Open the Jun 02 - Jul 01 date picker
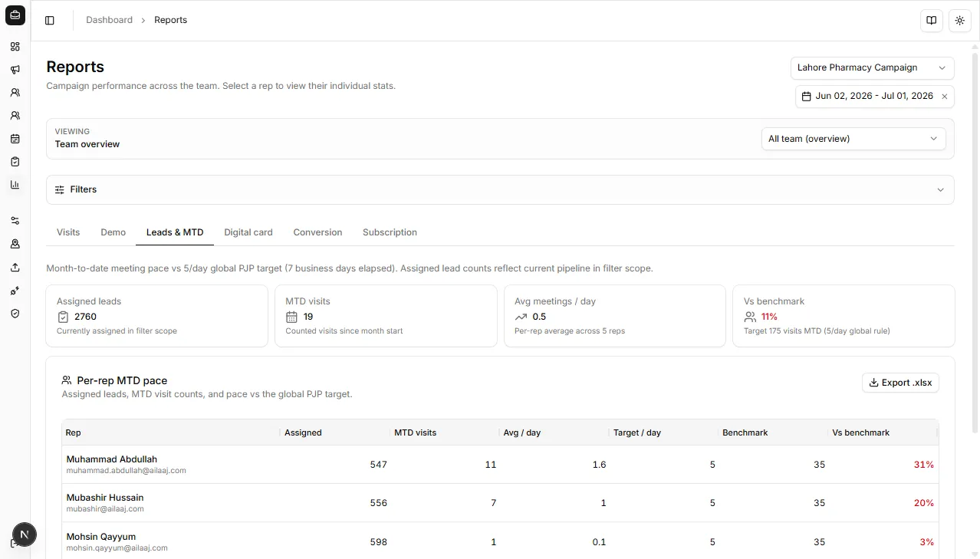This screenshot has height=559, width=980. tap(867, 97)
